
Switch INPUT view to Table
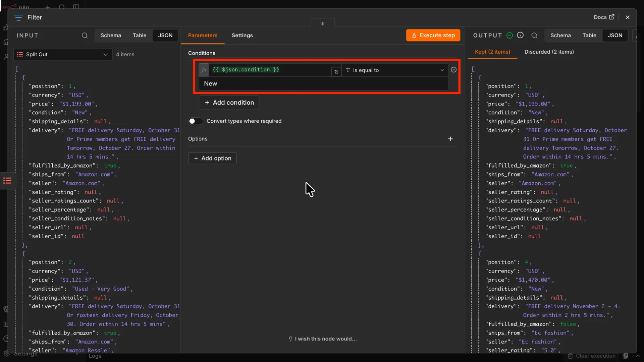(x=140, y=36)
